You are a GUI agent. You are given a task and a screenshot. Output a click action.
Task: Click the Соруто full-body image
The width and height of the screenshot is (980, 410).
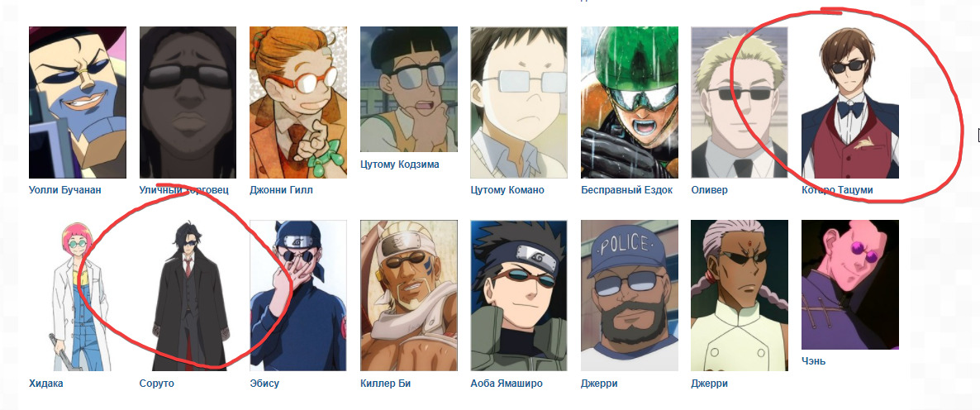(188, 296)
